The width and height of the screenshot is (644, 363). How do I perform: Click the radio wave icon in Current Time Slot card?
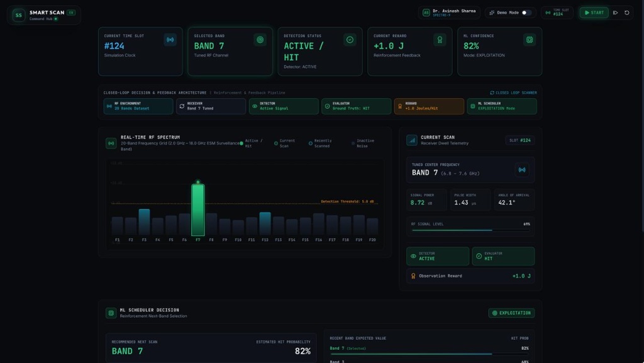point(170,40)
